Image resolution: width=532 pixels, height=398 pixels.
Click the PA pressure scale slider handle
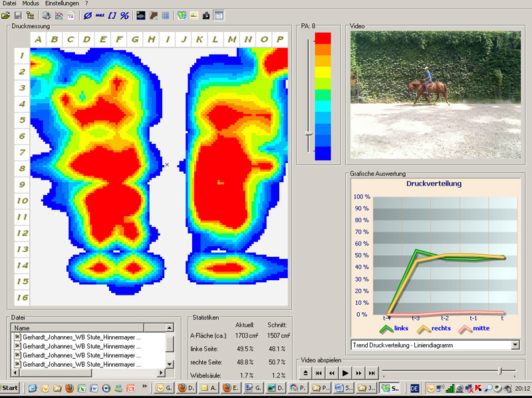click(x=308, y=133)
